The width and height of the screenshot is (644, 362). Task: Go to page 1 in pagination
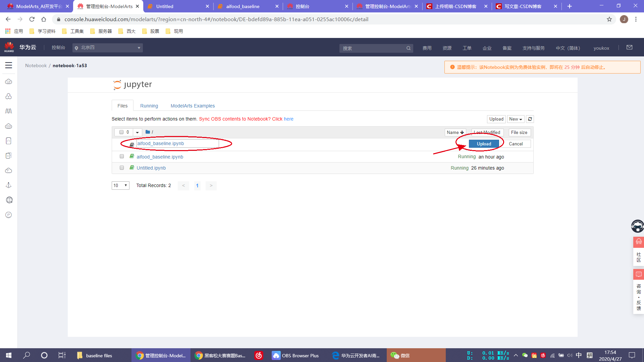click(197, 185)
